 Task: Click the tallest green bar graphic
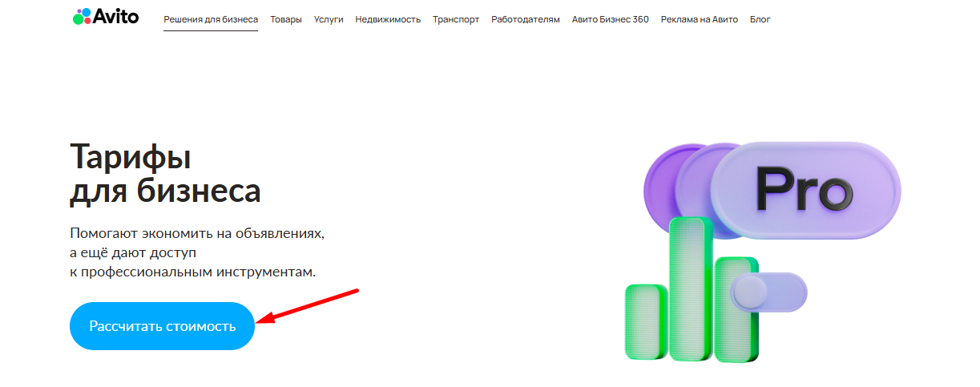click(689, 288)
